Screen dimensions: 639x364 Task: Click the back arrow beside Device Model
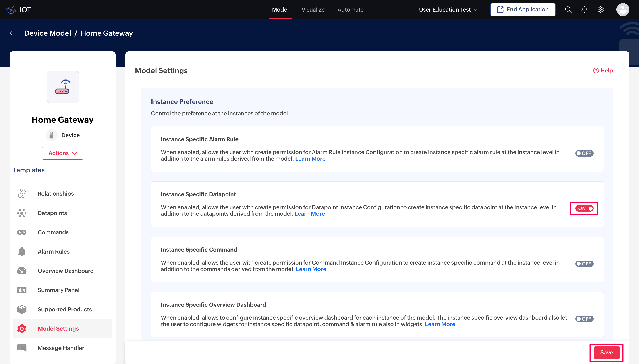(12, 33)
